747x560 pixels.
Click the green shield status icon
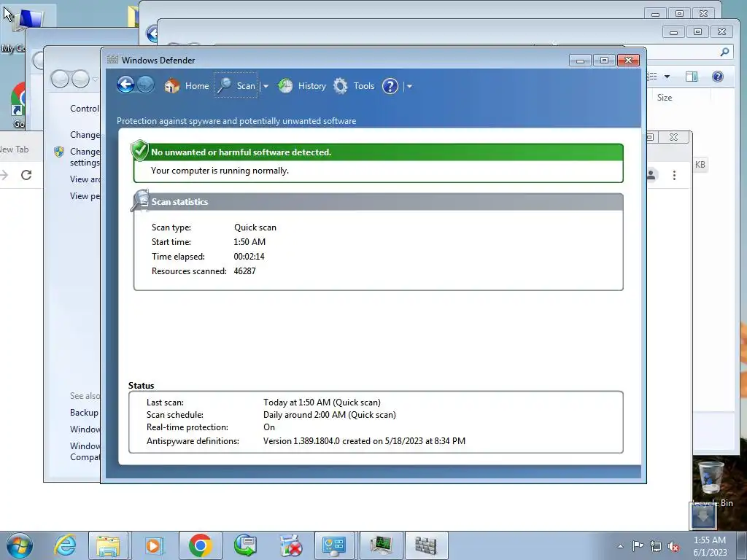(x=139, y=150)
